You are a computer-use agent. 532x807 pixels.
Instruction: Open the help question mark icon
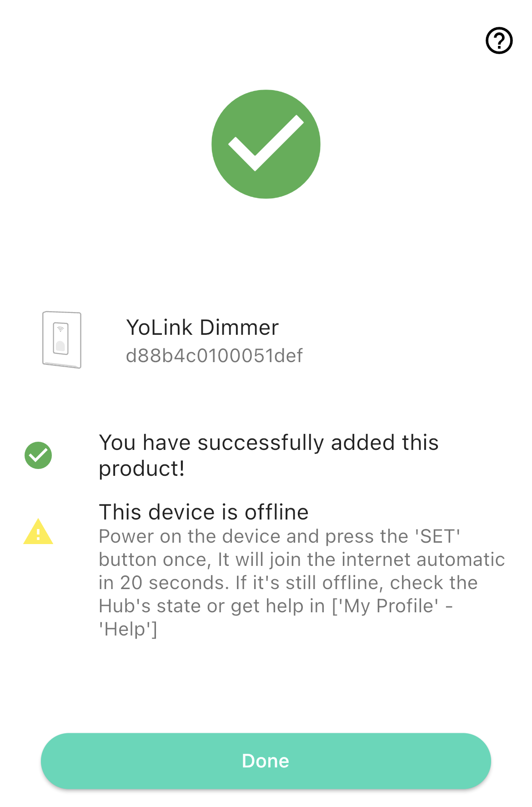pos(499,40)
